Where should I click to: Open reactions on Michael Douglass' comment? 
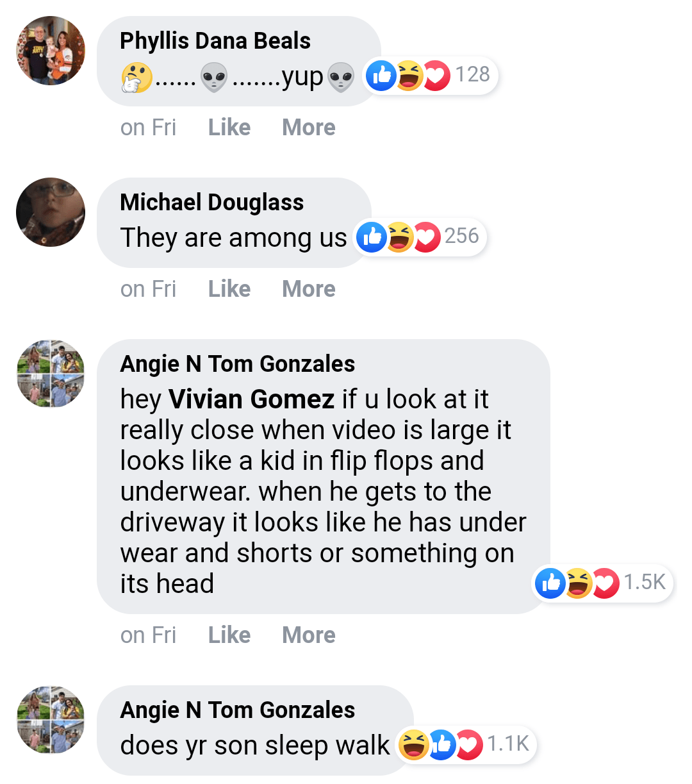coord(420,237)
